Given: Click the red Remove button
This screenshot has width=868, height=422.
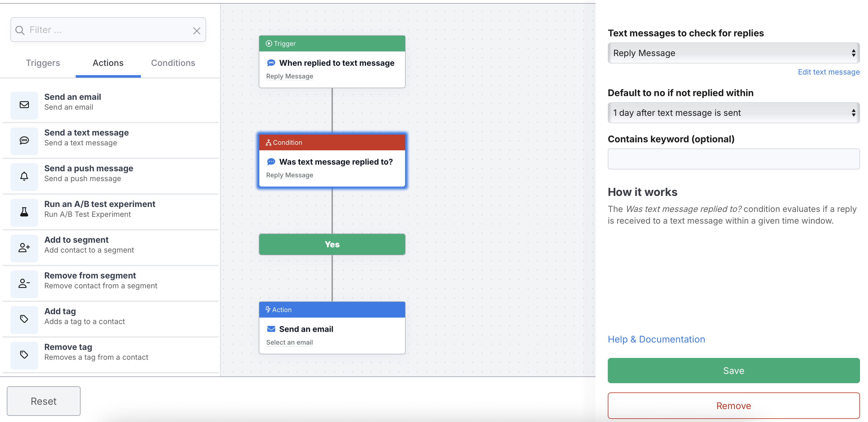Looking at the screenshot, I should tap(733, 406).
